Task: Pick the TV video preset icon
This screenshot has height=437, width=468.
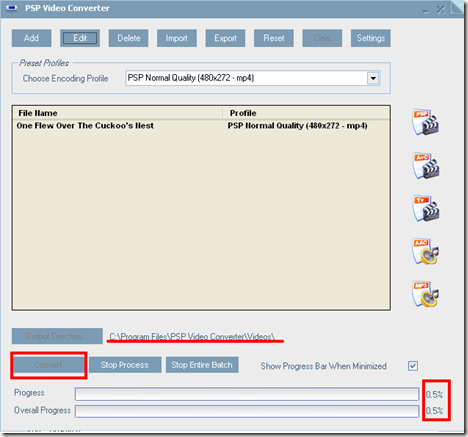Action: click(x=426, y=208)
